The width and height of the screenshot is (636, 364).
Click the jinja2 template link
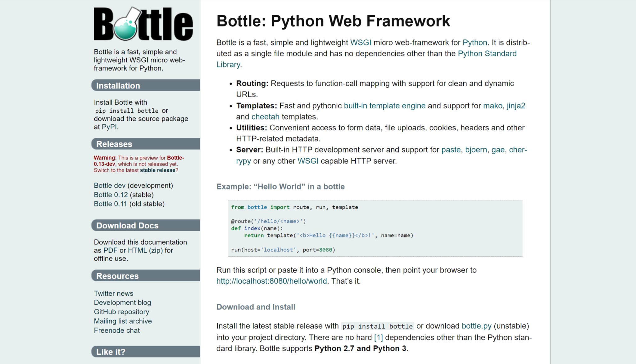point(516,106)
